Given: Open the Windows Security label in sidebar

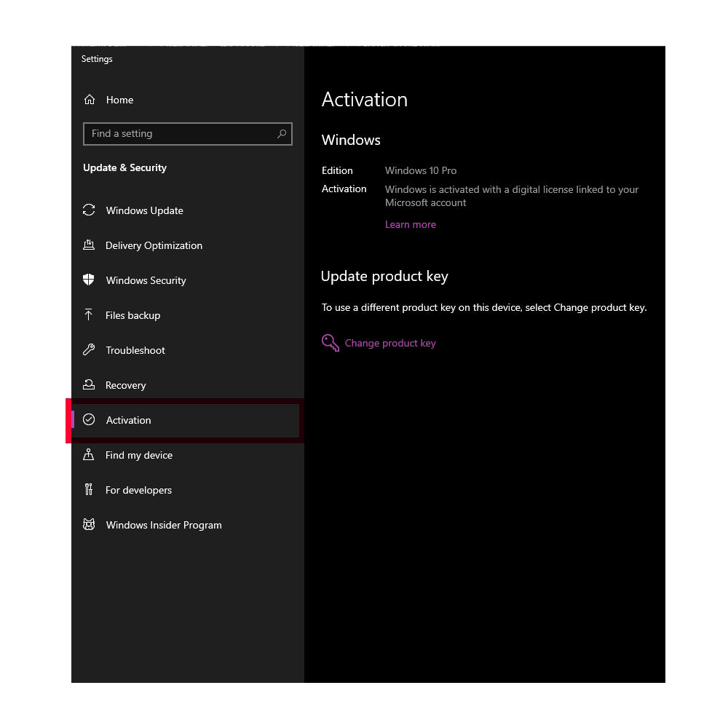Looking at the screenshot, I should click(x=146, y=280).
